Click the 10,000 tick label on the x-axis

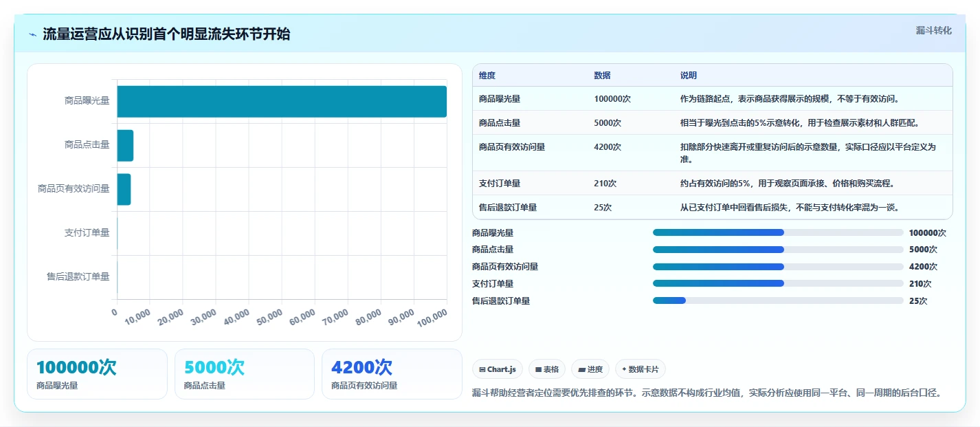click(137, 318)
